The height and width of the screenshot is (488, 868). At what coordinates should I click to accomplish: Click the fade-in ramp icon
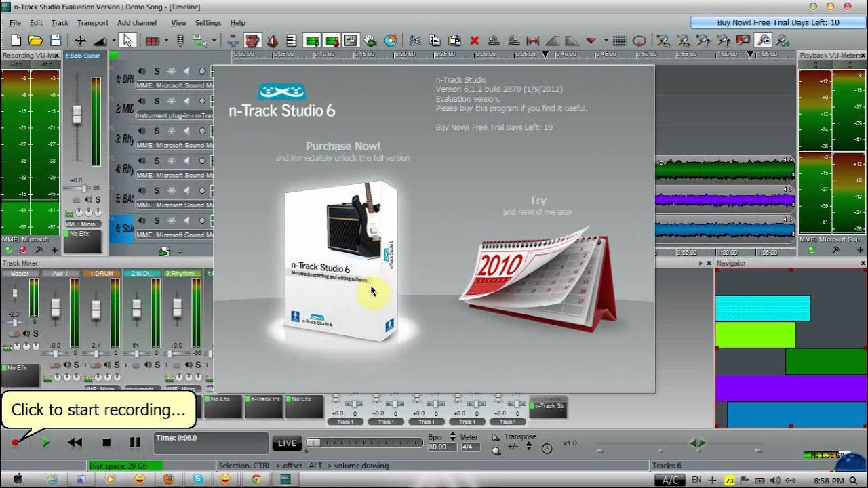click(x=553, y=41)
